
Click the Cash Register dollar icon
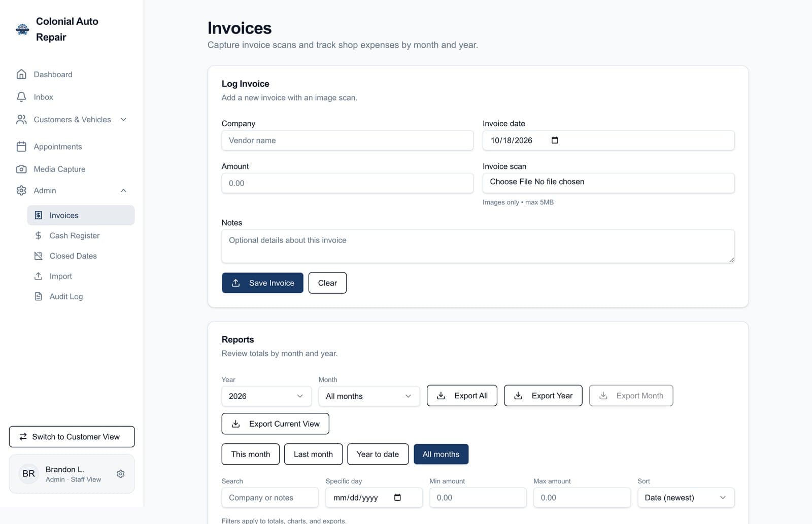pyautogui.click(x=38, y=236)
